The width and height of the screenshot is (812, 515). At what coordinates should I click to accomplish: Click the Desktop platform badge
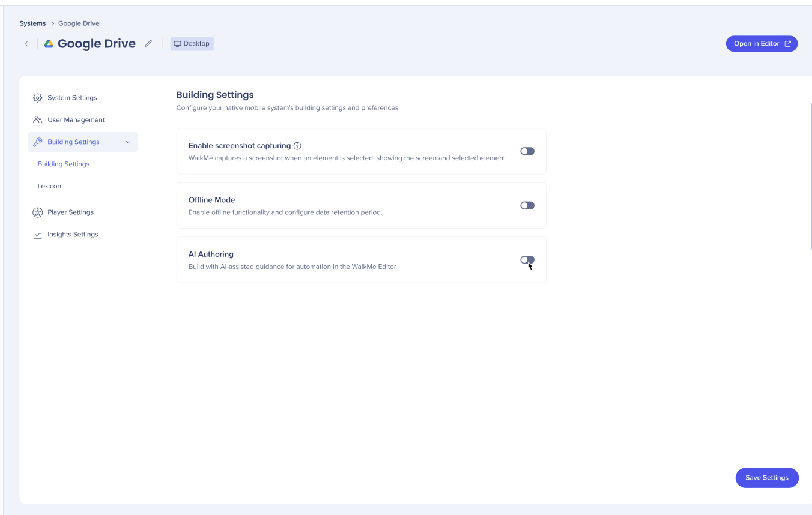click(192, 44)
